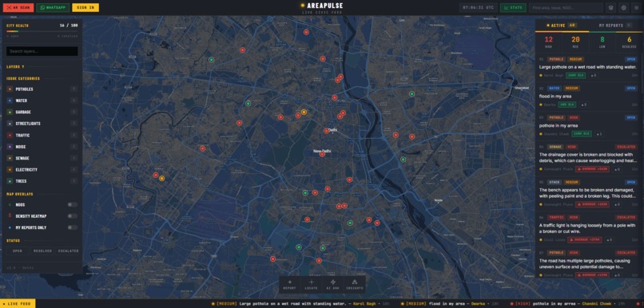Open the multiple large potholes report

[x=588, y=263]
